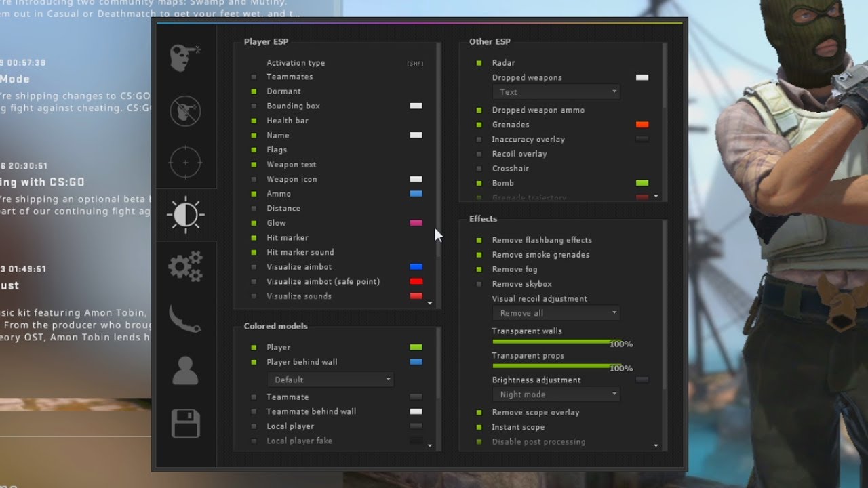The width and height of the screenshot is (868, 488).
Task: Open the Bomb green color swatch
Action: click(642, 183)
